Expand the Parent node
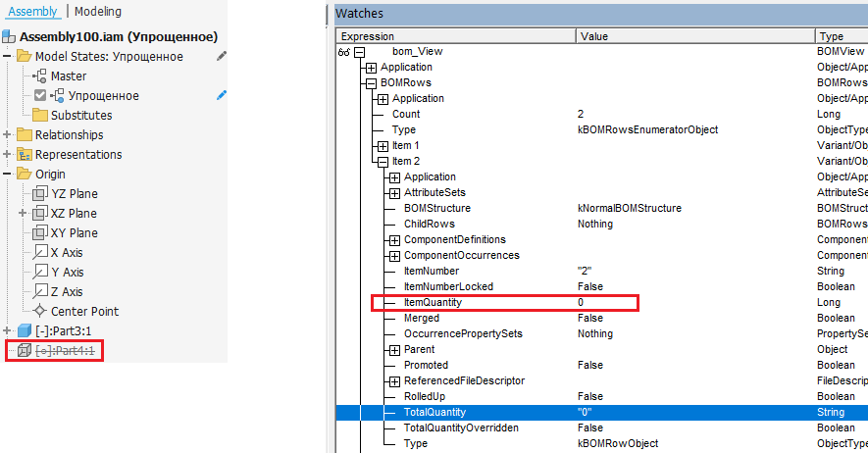Viewport: 868px width, 453px height. pyautogui.click(x=394, y=350)
